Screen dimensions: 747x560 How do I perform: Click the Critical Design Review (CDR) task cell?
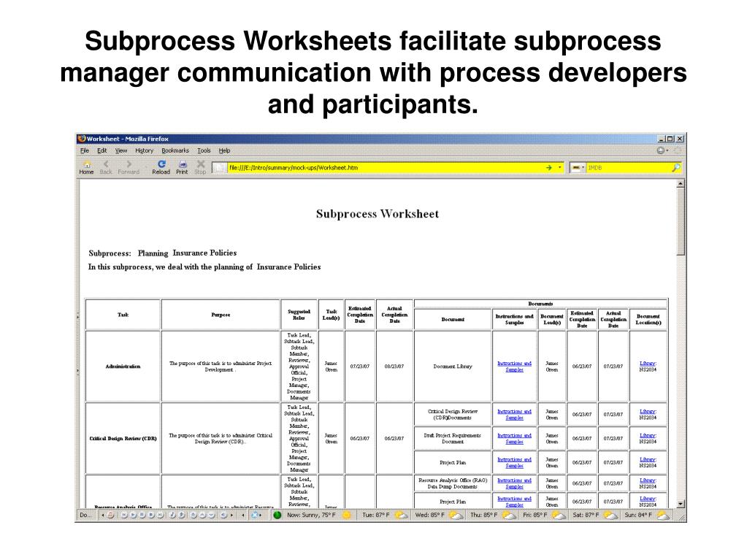(x=123, y=438)
